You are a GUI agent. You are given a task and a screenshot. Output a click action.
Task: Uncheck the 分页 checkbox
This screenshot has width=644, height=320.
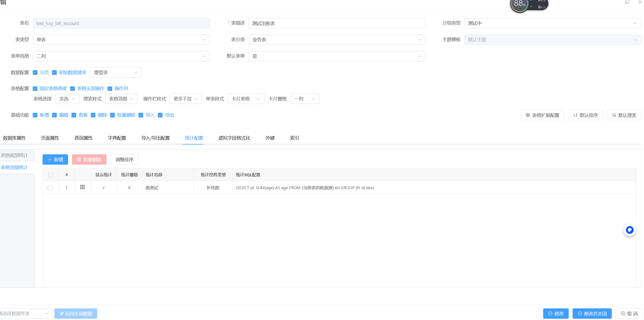coord(35,73)
